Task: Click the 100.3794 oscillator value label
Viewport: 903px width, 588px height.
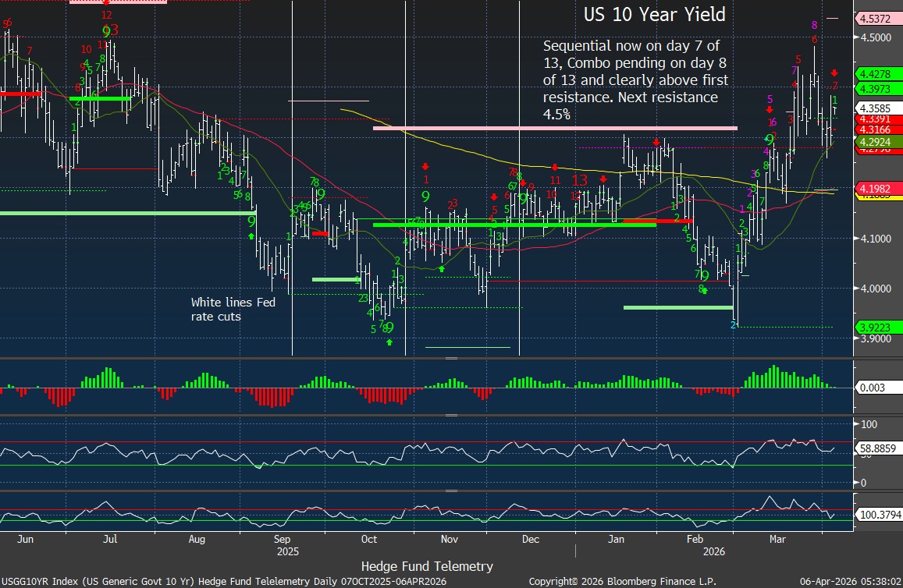Action: pyautogui.click(x=878, y=515)
